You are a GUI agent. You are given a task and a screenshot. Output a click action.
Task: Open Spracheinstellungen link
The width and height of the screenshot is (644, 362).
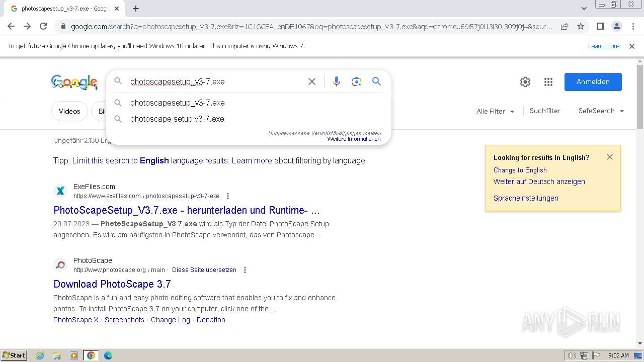click(x=526, y=198)
